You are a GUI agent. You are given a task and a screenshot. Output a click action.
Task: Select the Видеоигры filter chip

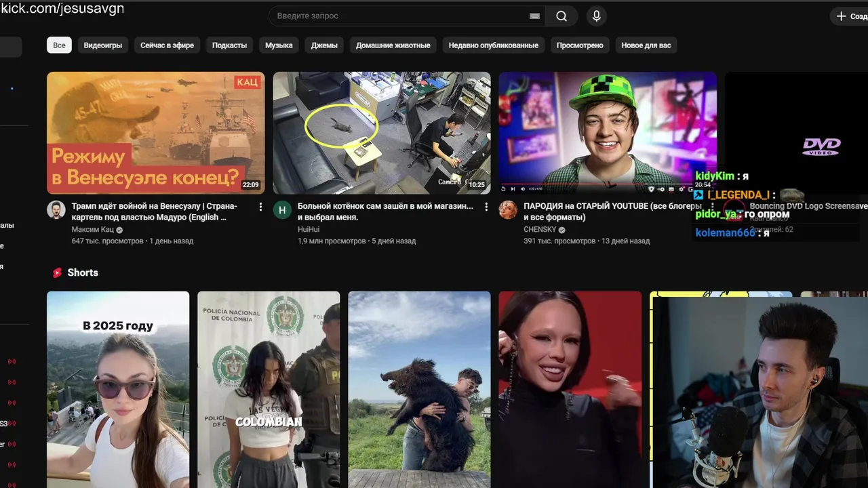point(103,45)
